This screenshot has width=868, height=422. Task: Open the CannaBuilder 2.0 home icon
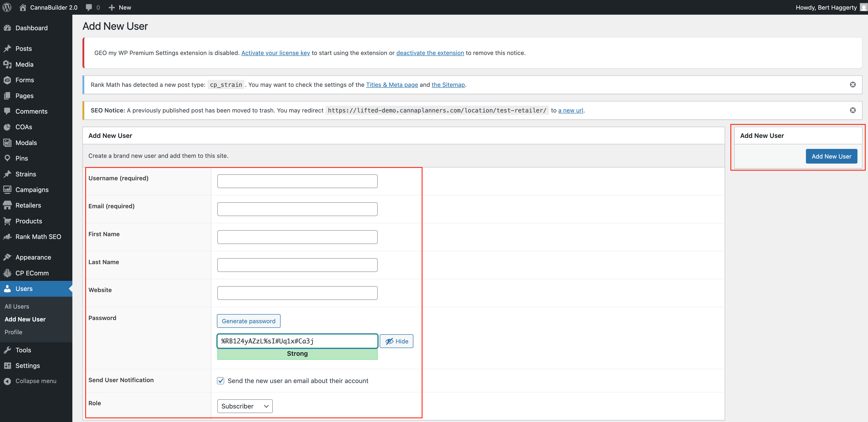click(23, 7)
